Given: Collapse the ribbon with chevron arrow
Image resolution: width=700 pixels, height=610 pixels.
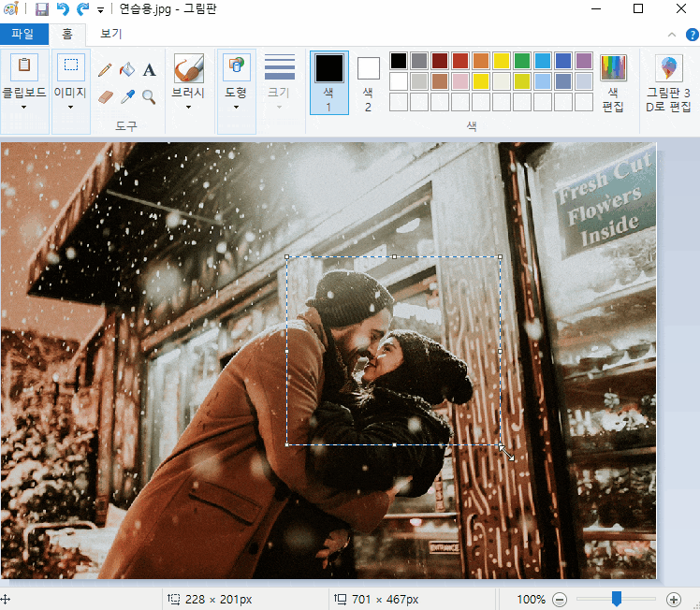Looking at the screenshot, I should click(672, 35).
